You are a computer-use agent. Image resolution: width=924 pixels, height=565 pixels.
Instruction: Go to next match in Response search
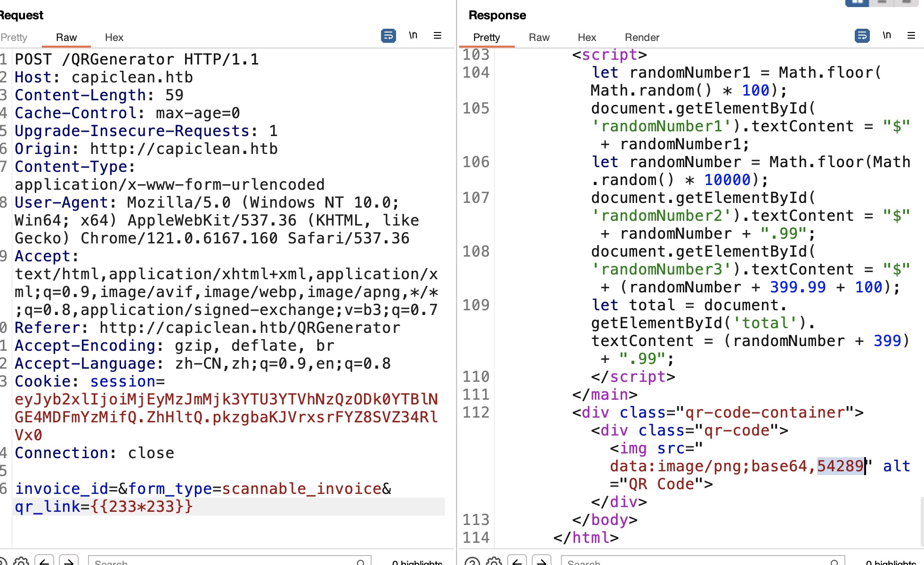point(542,561)
